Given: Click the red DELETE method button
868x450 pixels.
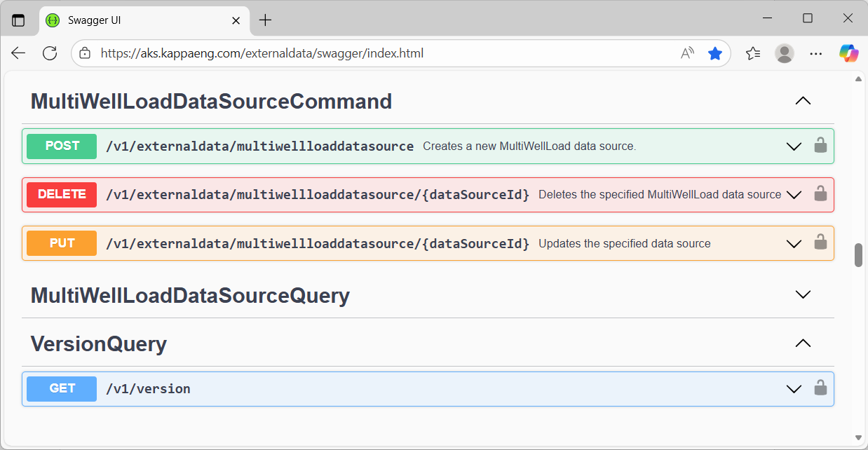Looking at the screenshot, I should 62,194.
